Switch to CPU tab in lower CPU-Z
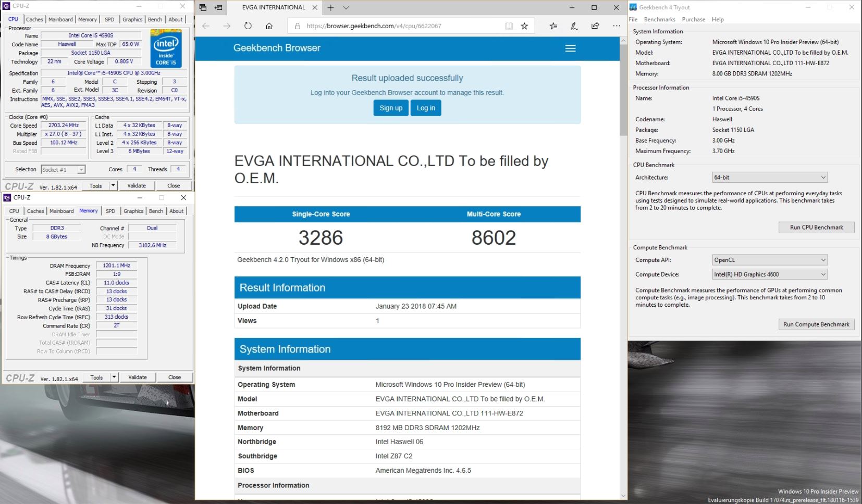Viewport: 862px width, 504px height. point(14,211)
